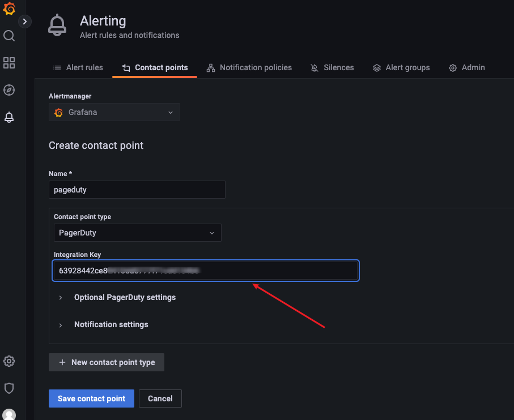
Task: Open the Contact point type PagerDuty dropdown
Action: 137,233
